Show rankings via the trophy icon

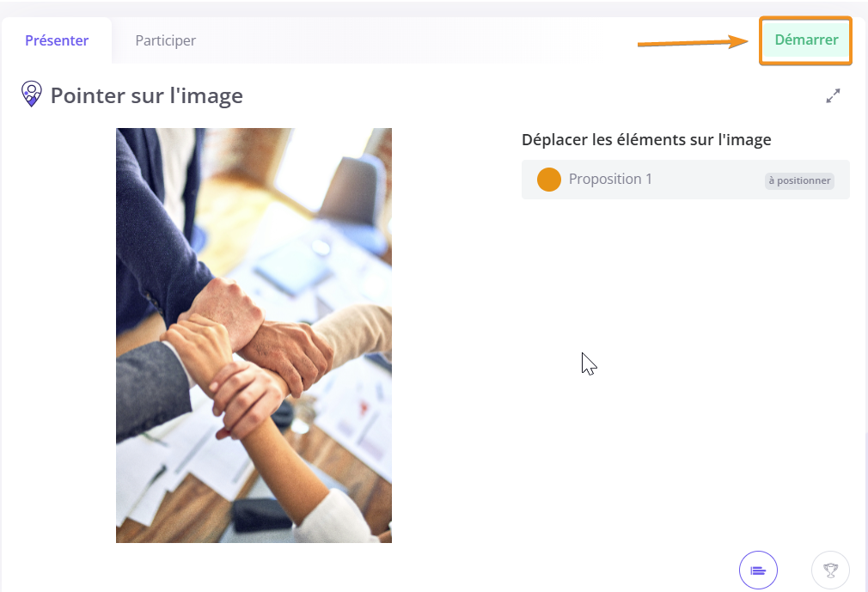pyautogui.click(x=830, y=570)
